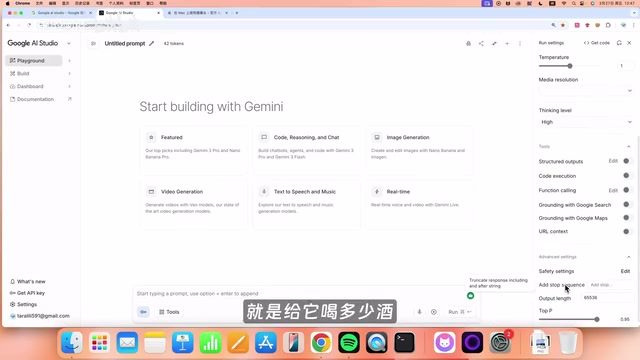Viewport: 640px width, 360px height.
Task: Expand the Playground sidebar chevron
Action: (x=69, y=60)
